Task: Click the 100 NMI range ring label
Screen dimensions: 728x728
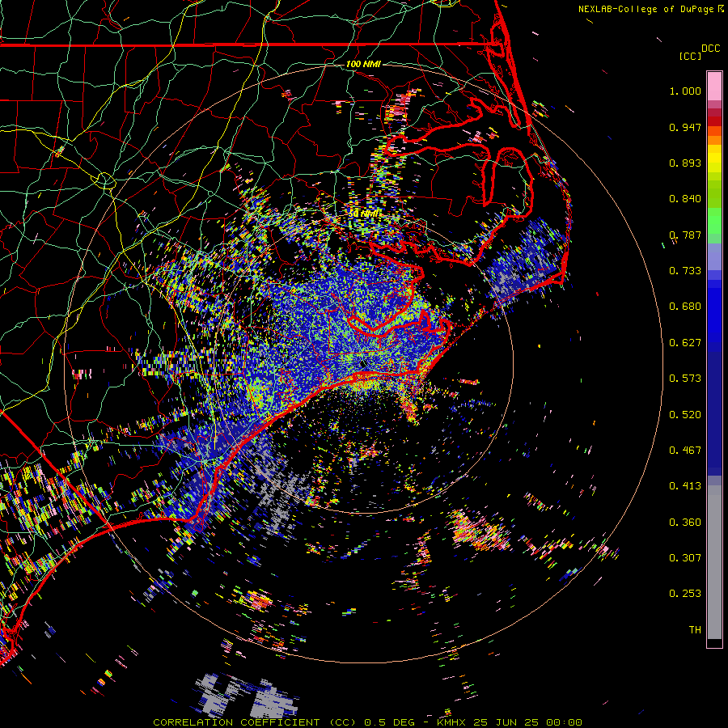Action: tap(363, 64)
